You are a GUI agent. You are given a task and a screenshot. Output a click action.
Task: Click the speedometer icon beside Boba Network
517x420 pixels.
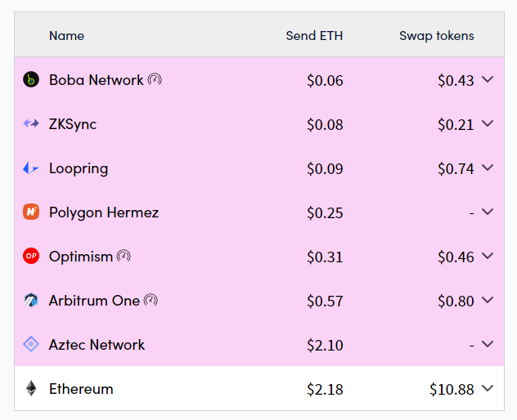point(155,79)
